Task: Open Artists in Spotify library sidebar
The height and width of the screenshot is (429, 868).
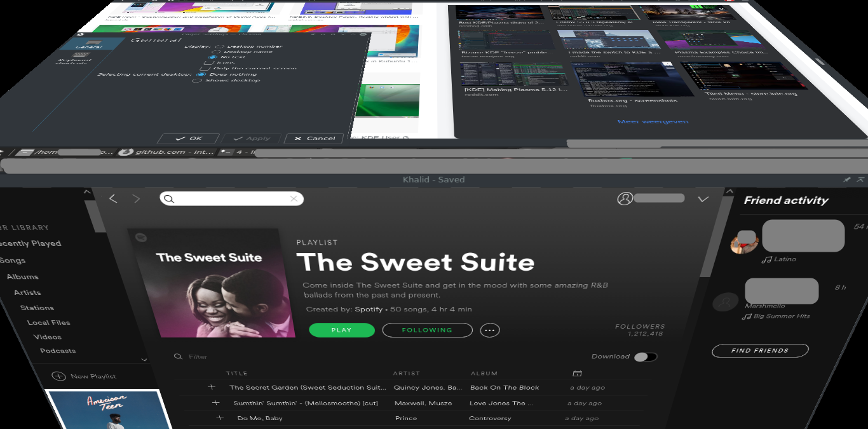Action: point(27,292)
